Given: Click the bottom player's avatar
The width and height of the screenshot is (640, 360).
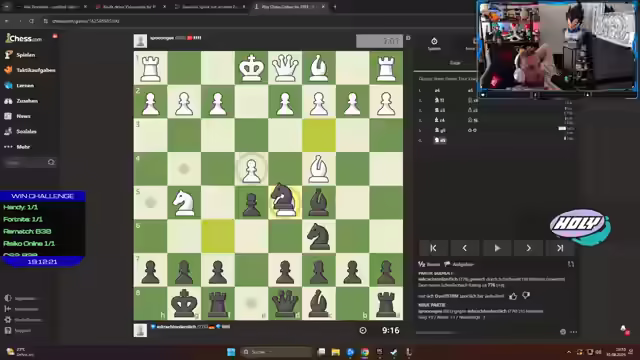Looking at the screenshot, I should point(140,330).
